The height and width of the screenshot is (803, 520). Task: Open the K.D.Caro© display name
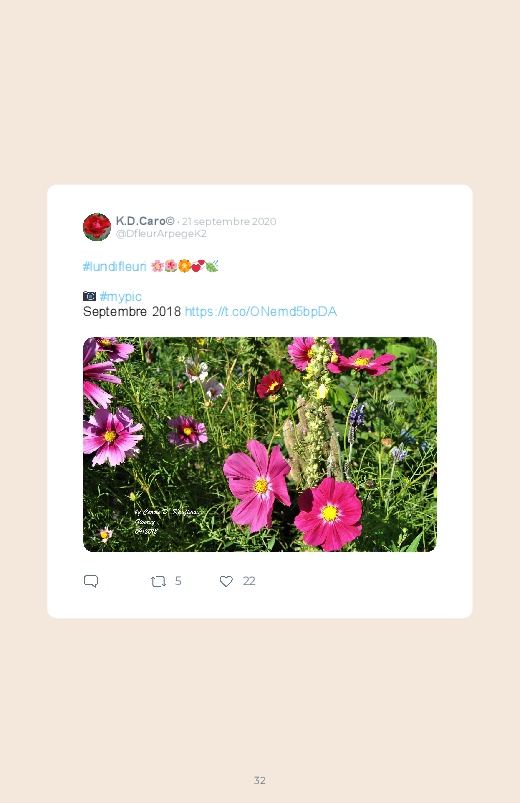(x=145, y=221)
